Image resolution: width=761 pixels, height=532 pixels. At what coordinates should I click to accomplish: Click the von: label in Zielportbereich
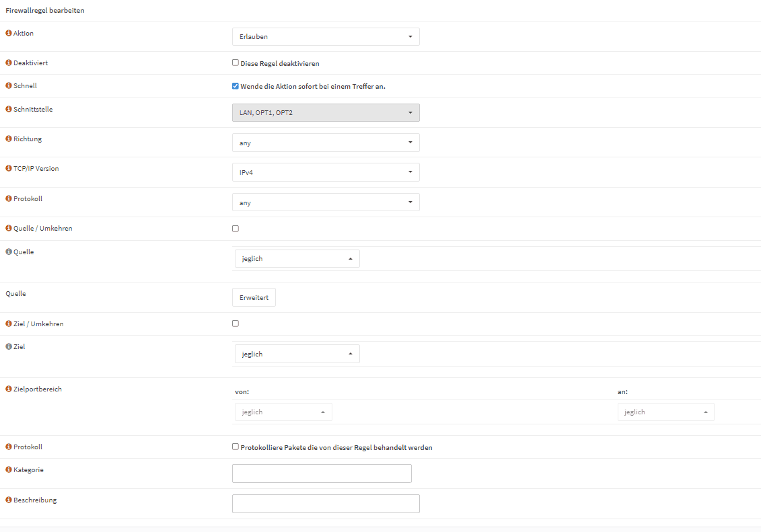[x=242, y=392]
